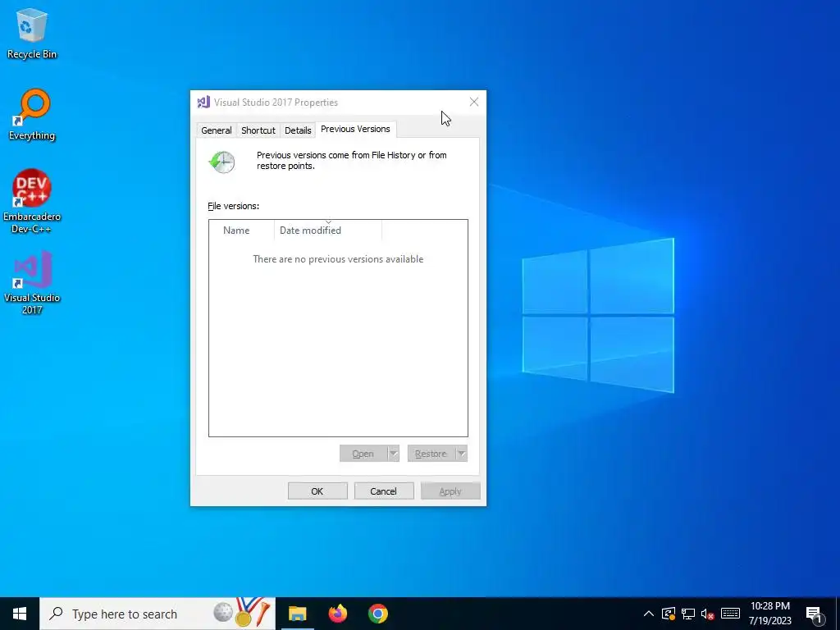Open the clock showing 10:28 PM
This screenshot has width=840, height=630.
[769, 614]
